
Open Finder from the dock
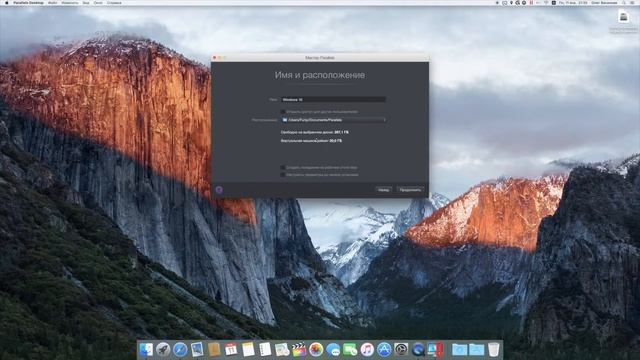146,350
